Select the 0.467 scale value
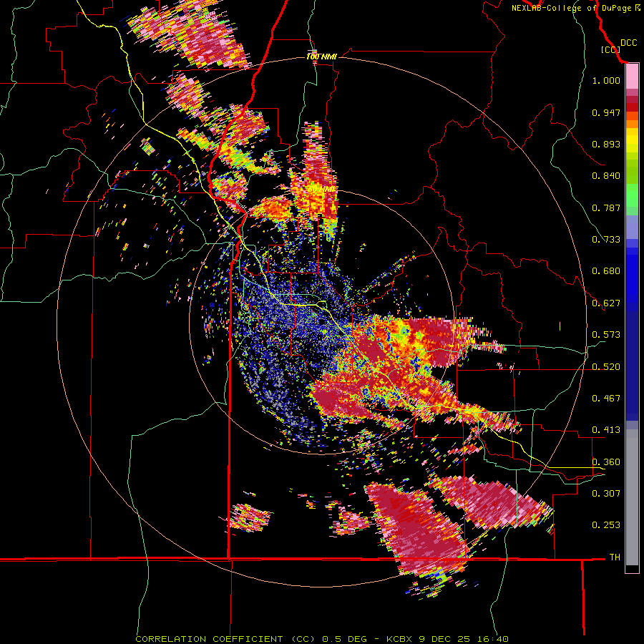Viewport: 644px width, 644px height. click(606, 399)
